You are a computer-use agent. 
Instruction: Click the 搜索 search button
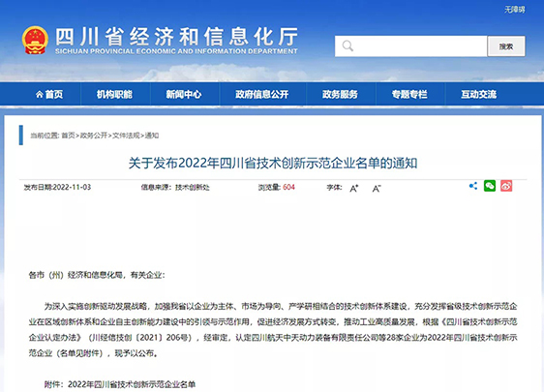506,46
